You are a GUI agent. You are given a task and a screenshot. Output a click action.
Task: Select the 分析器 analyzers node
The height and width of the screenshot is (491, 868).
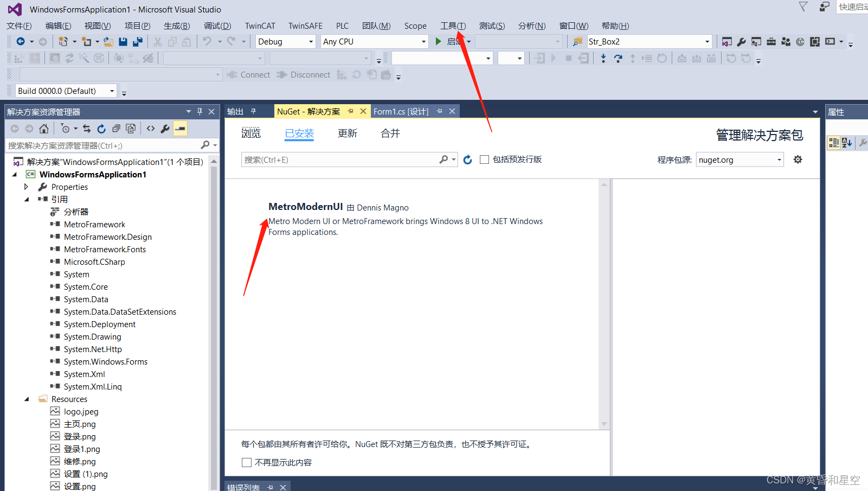click(x=76, y=212)
